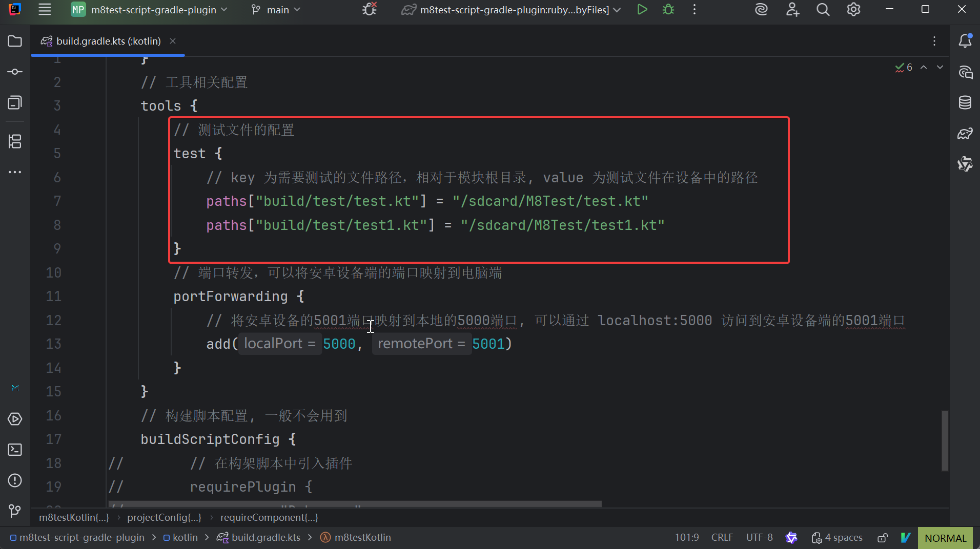Click the CRLF line separator setting
This screenshot has width=980, height=549.
(x=722, y=538)
